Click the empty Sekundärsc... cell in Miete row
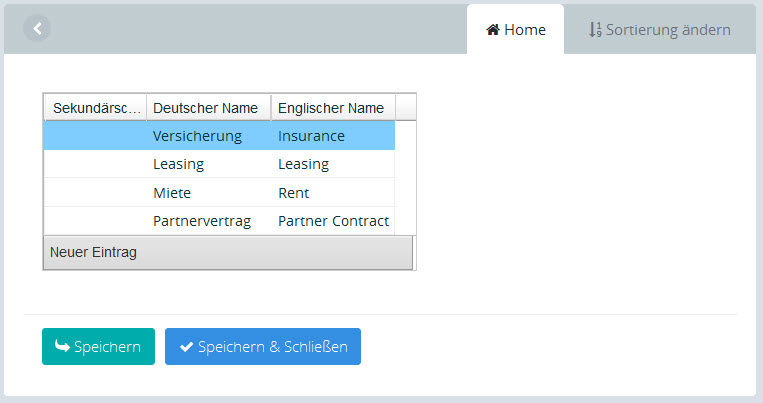Viewport: 763px width, 403px height. pyautogui.click(x=95, y=192)
